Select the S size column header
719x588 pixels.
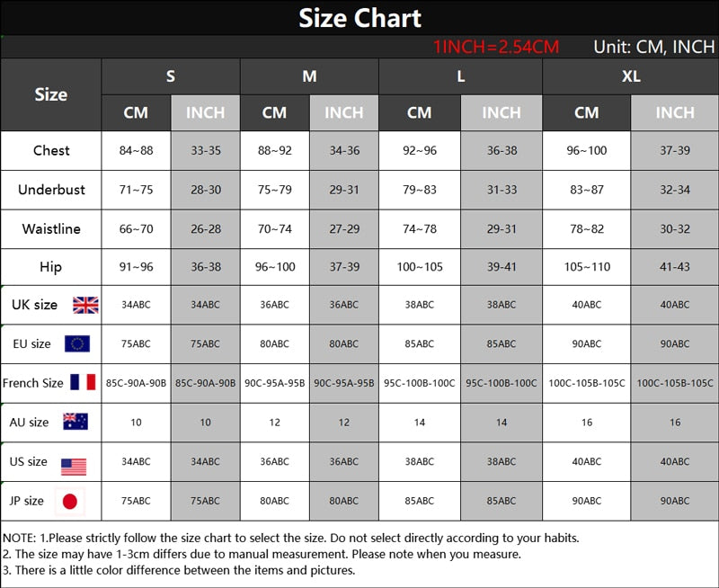171,76
